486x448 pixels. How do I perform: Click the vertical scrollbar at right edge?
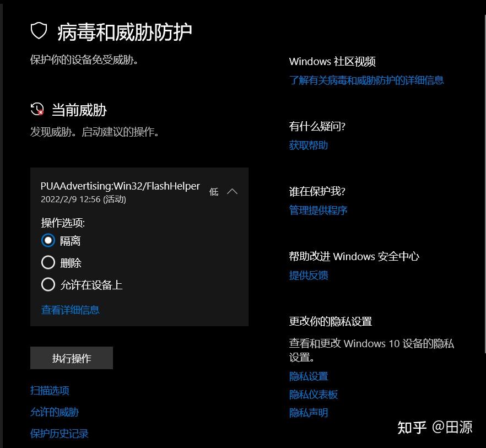click(x=484, y=183)
